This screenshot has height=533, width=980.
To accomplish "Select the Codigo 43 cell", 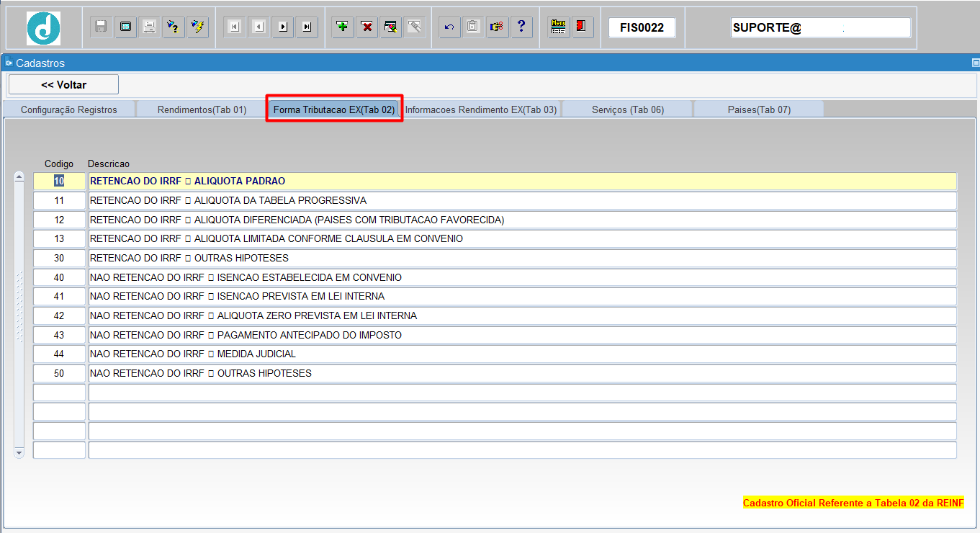I will [x=59, y=335].
